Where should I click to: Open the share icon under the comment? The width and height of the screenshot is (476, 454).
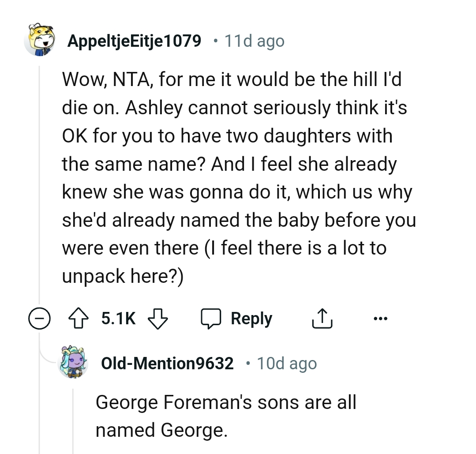[x=322, y=318]
